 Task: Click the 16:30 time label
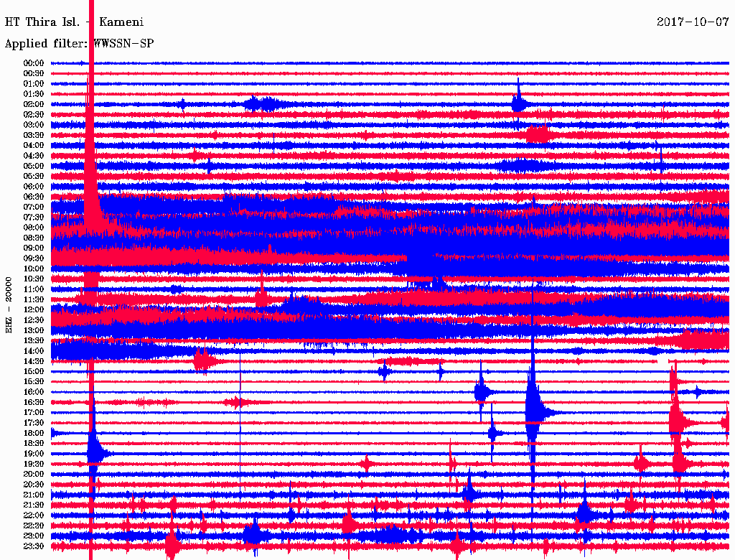pos(34,403)
